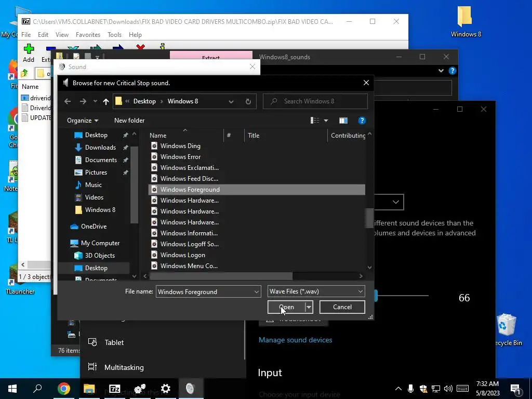532x399 pixels.
Task: Open help in browse dialog
Action: [x=362, y=121]
